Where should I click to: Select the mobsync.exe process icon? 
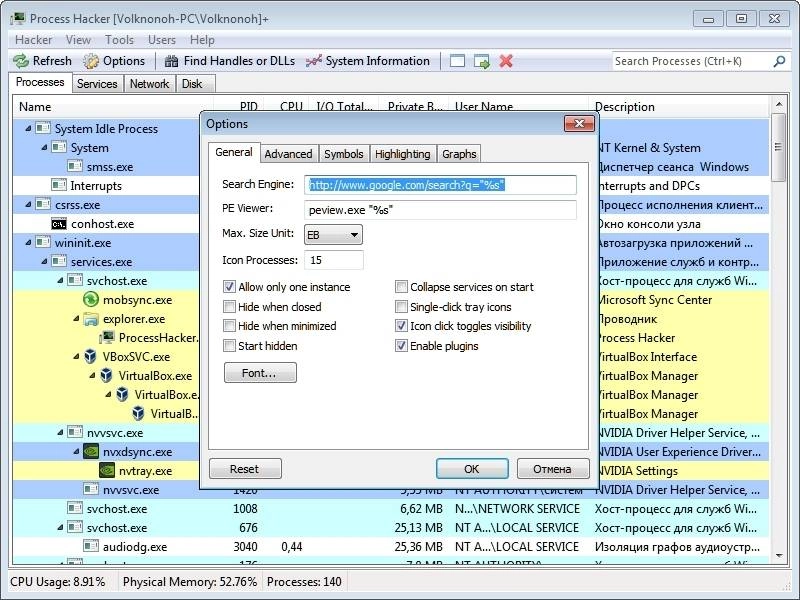click(91, 299)
